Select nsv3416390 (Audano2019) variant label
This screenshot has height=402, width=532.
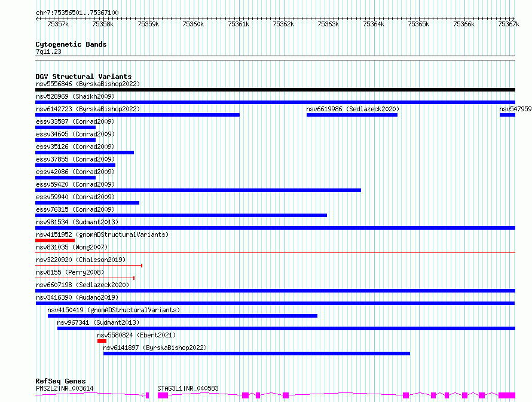click(77, 297)
